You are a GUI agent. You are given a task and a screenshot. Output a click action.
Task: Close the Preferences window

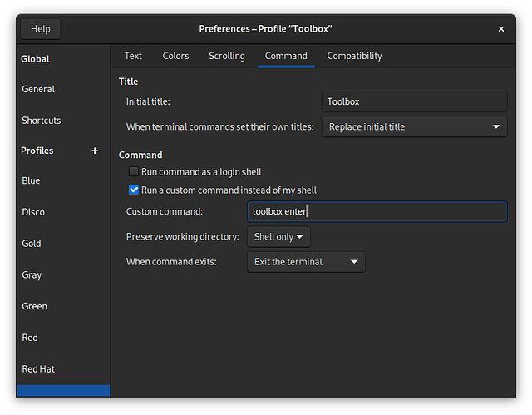coord(501,29)
